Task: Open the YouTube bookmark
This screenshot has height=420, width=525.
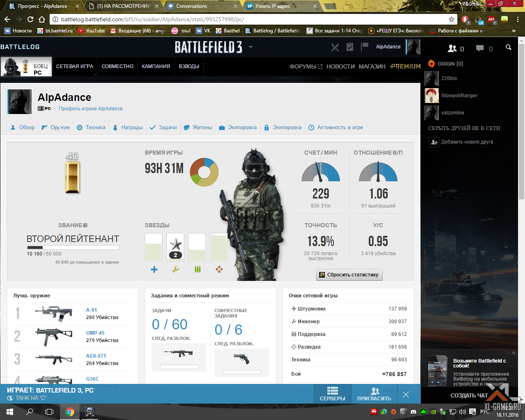Action: 91,31
